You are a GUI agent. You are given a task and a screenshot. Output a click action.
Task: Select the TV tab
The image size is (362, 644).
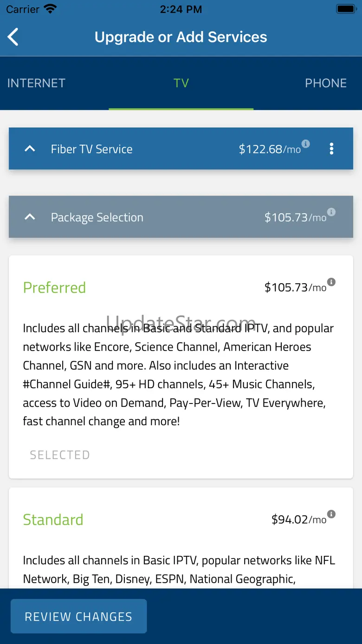(x=181, y=83)
